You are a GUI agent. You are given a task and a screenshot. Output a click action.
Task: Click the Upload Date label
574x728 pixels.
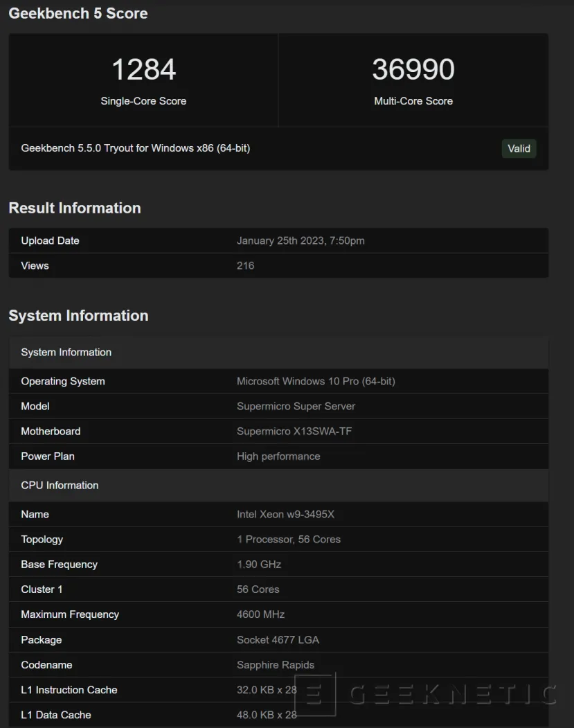pyautogui.click(x=50, y=240)
